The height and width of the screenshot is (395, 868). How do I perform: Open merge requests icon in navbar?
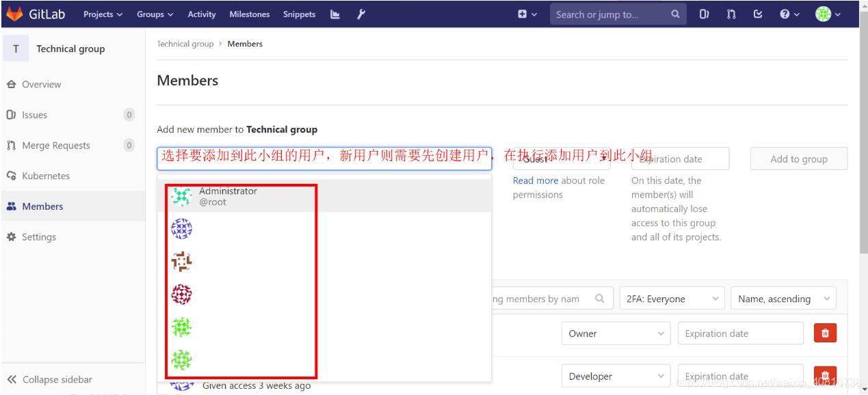point(731,14)
